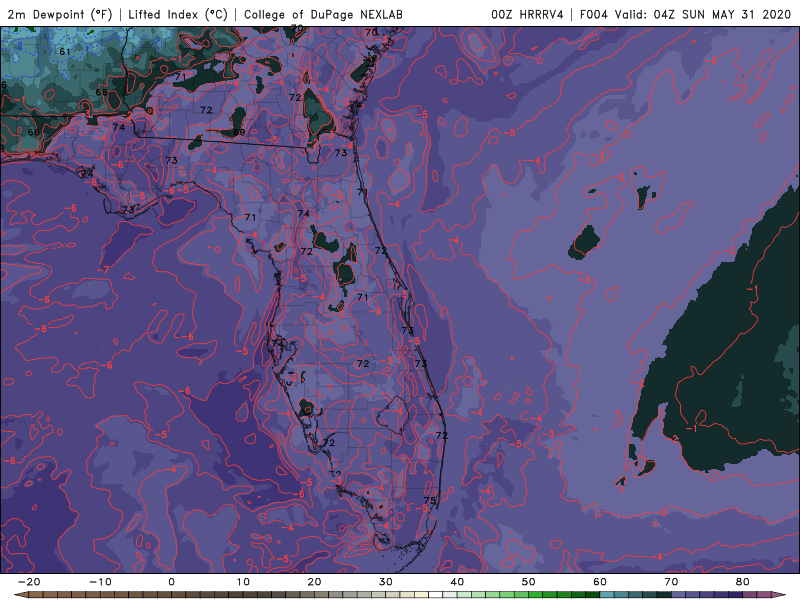The height and width of the screenshot is (600, 800).
Task: Click the 'Lifted Index (°C)' title text
Action: click(178, 14)
